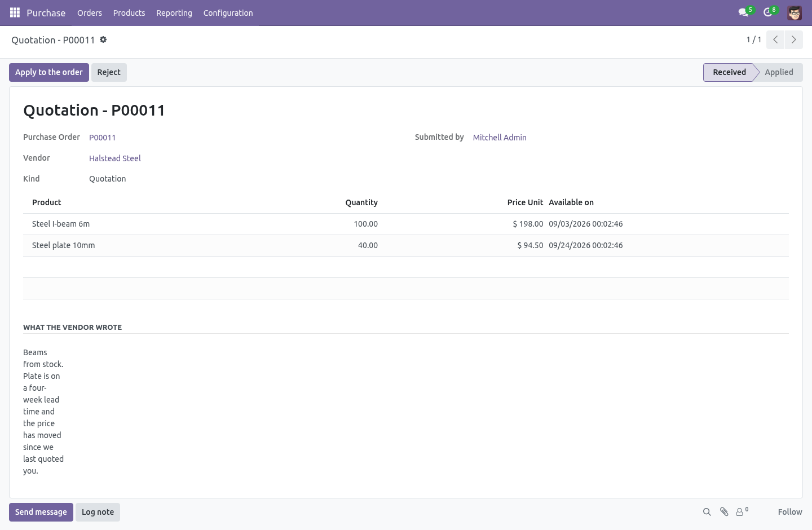Open the Products menu
The height and width of the screenshot is (530, 812).
[129, 12]
